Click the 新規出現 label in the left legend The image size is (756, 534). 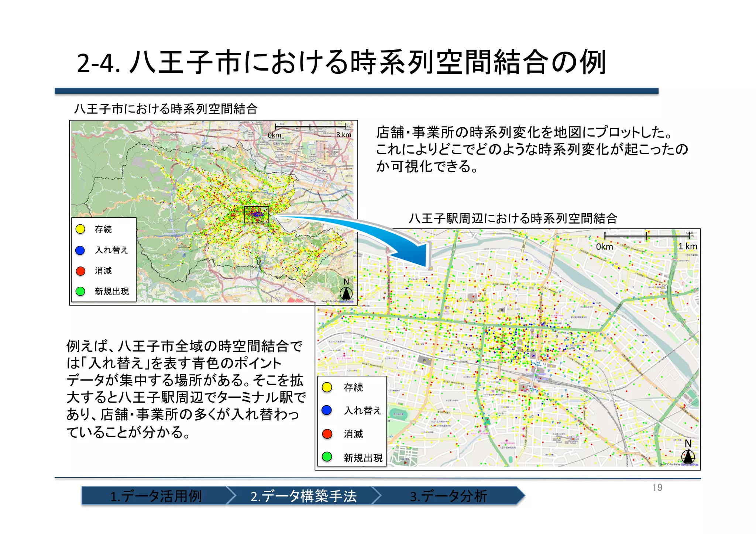click(112, 291)
